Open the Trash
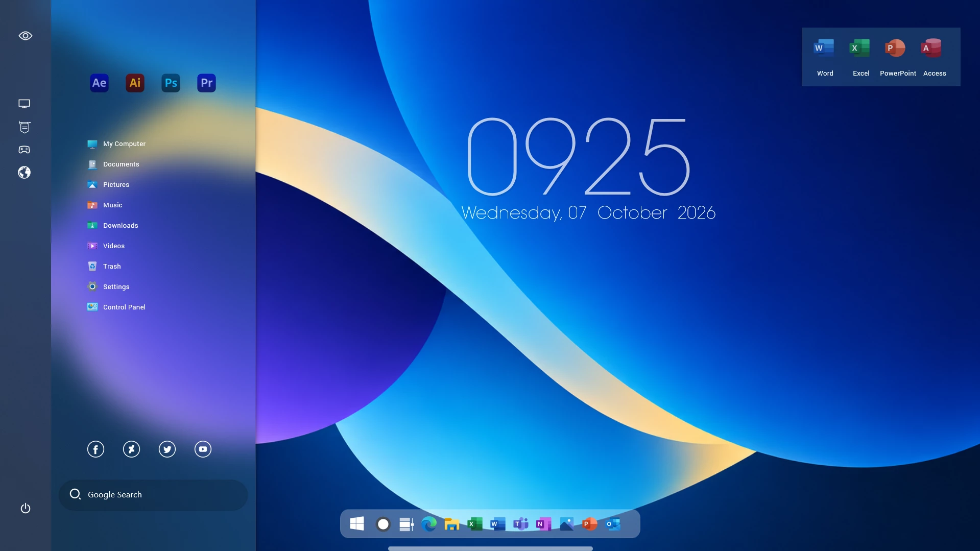This screenshot has height=551, width=980. pos(104,267)
